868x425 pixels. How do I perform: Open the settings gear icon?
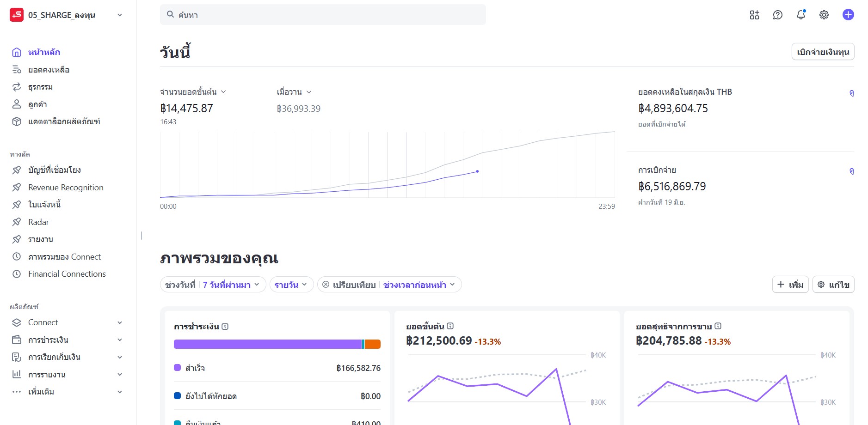pos(824,15)
